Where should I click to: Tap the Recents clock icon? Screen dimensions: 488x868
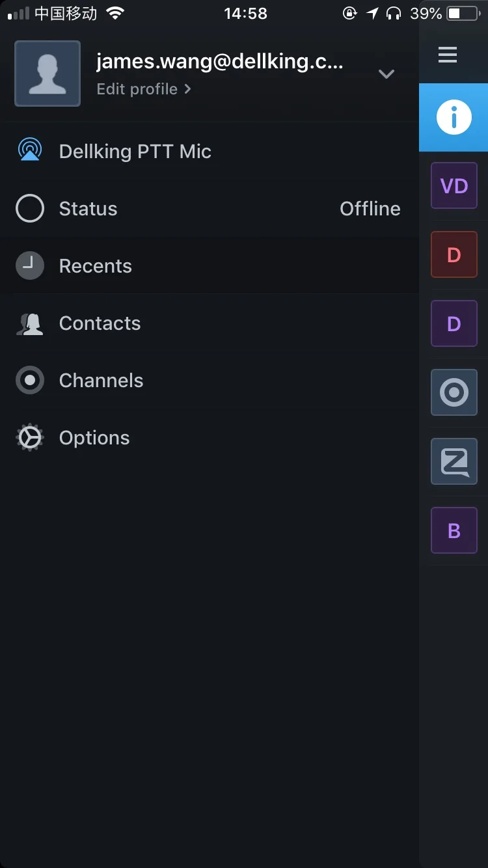30,266
